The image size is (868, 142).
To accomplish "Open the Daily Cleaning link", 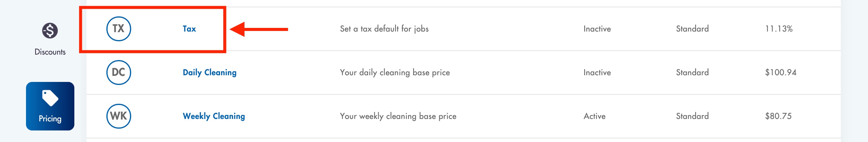I will click(209, 72).
